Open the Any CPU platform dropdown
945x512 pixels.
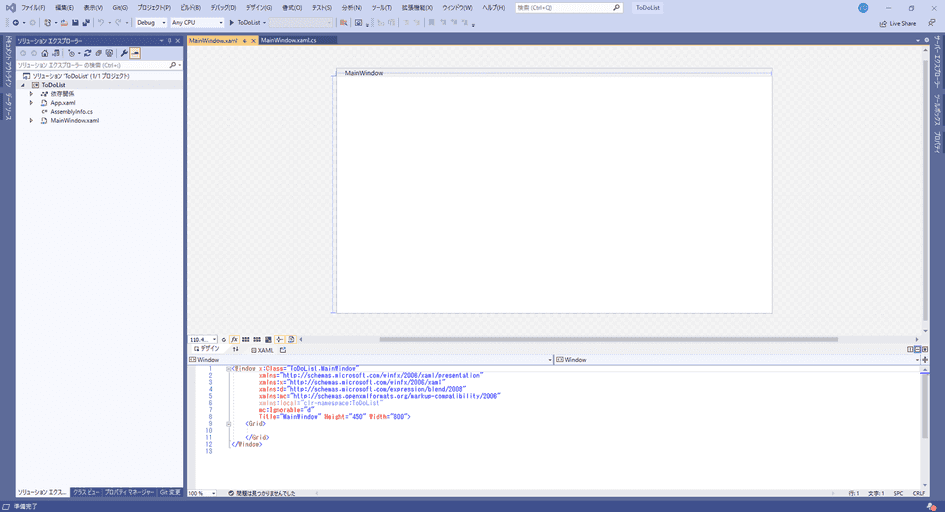[197, 23]
